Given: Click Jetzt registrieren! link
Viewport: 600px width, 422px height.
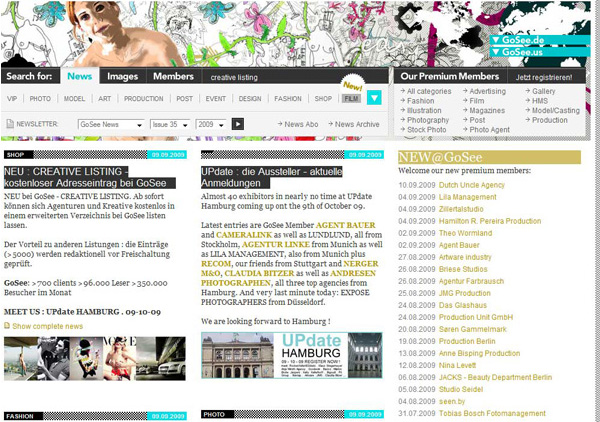Looking at the screenshot, I should coord(544,77).
